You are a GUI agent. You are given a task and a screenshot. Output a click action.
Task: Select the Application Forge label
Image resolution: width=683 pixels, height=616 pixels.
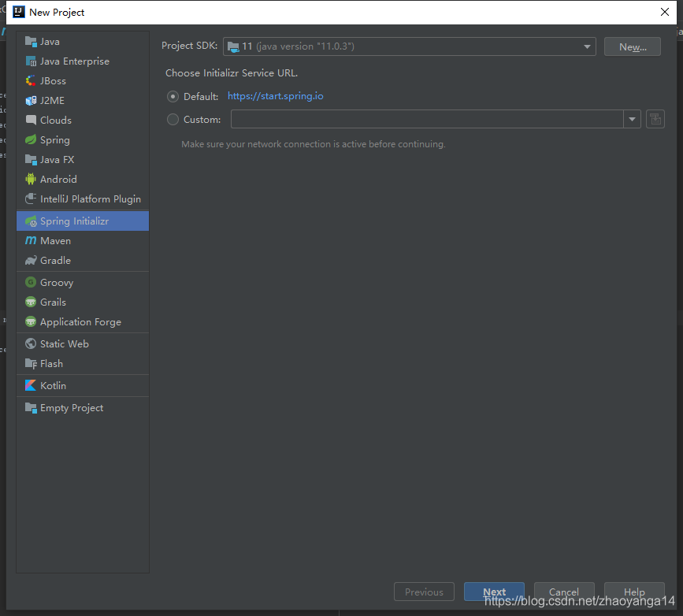(x=80, y=322)
